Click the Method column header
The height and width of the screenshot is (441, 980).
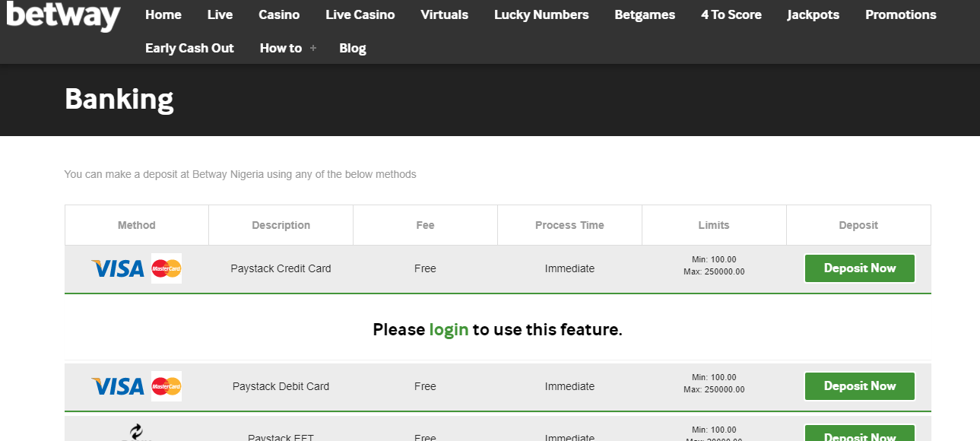(x=137, y=225)
